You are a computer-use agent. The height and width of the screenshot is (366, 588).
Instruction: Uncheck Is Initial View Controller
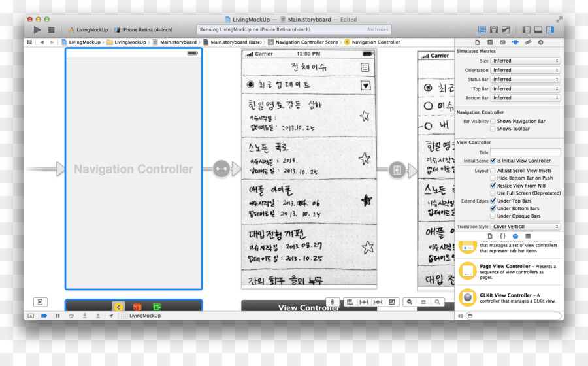pos(493,161)
